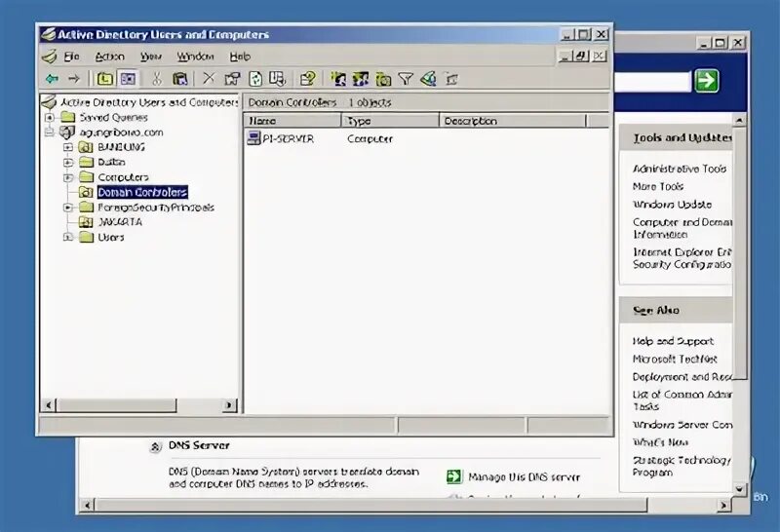Click the green Go arrow in the background window
The height and width of the screenshot is (532, 780).
(707, 81)
